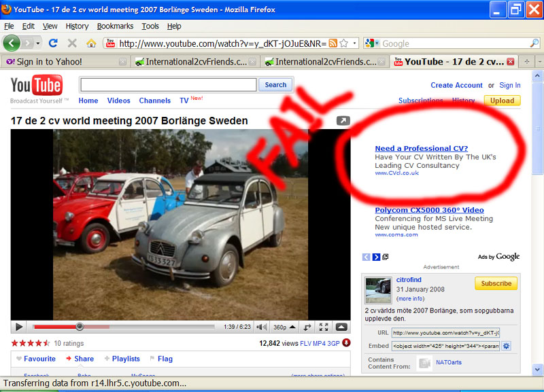Viewport: 544px width, 392px height.
Task: Open the Bookmarks menu
Action: point(115,26)
